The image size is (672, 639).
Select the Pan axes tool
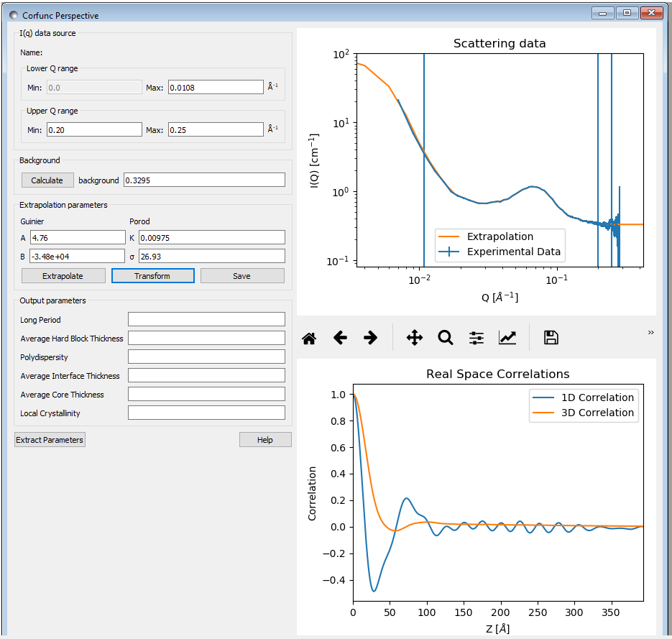click(415, 338)
